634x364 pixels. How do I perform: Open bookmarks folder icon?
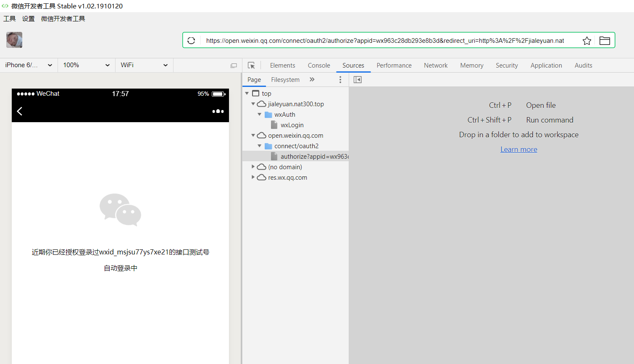tap(605, 41)
